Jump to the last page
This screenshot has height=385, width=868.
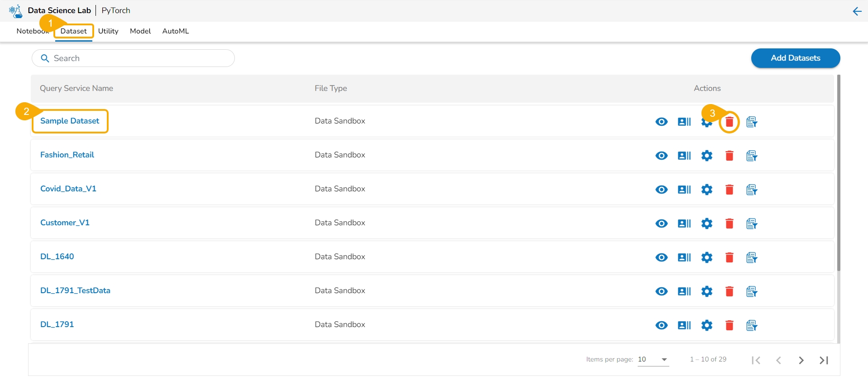click(x=824, y=360)
